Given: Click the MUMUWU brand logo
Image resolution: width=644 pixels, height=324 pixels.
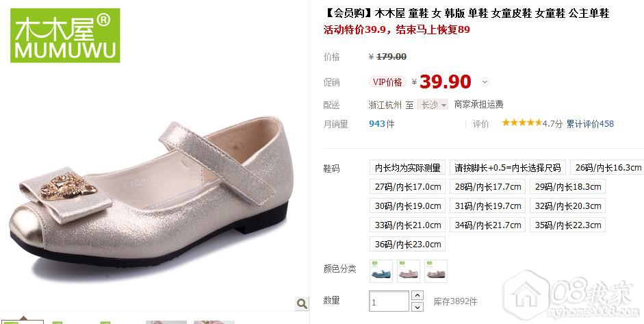Looking at the screenshot, I should [65, 36].
